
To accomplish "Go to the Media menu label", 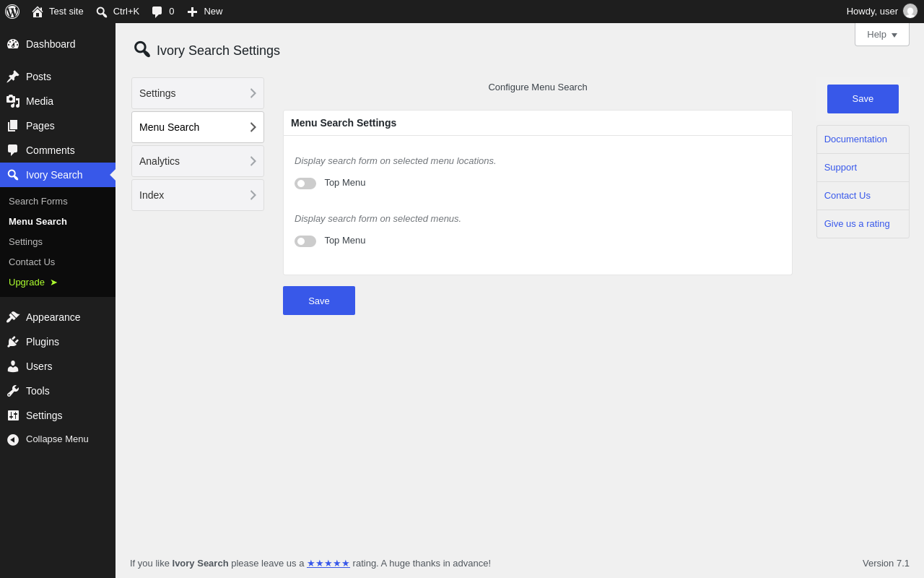I will tap(40, 101).
